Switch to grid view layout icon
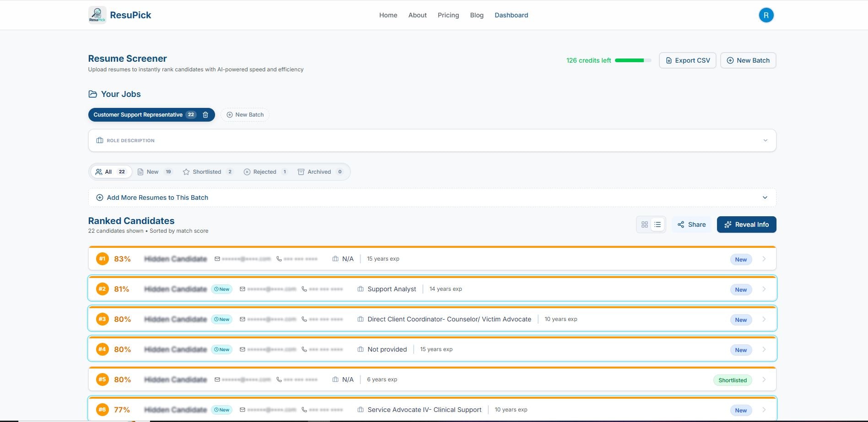 (x=644, y=224)
